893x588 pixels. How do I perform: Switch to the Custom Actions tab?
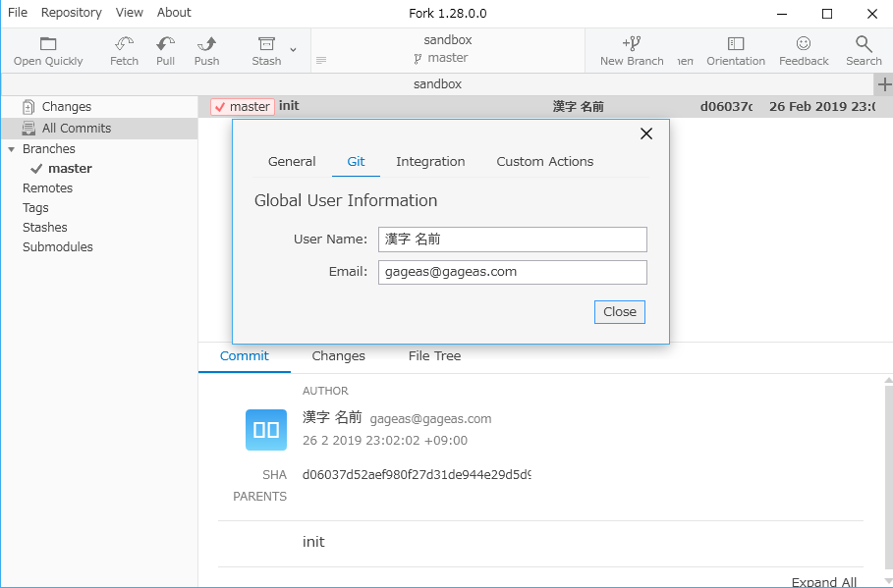click(545, 162)
